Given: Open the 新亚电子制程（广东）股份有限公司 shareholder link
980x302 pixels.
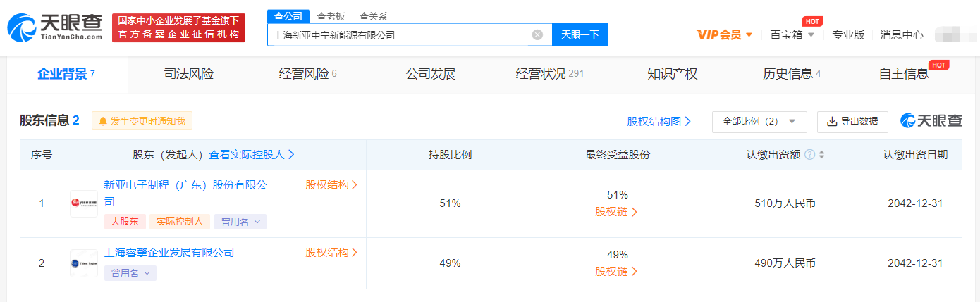Looking at the screenshot, I should [x=185, y=193].
